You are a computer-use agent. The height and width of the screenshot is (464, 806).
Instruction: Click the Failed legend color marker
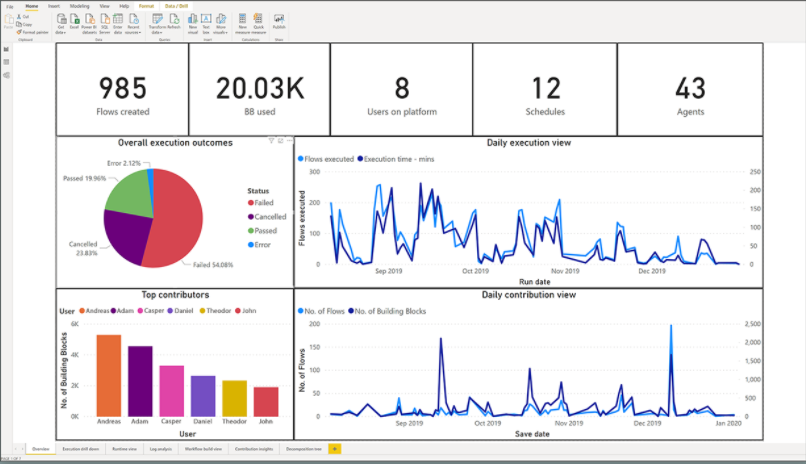pos(251,203)
